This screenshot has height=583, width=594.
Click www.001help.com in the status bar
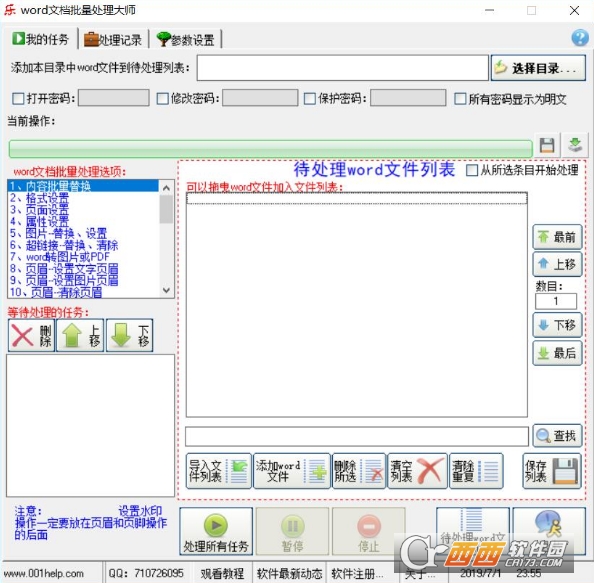pos(44,573)
